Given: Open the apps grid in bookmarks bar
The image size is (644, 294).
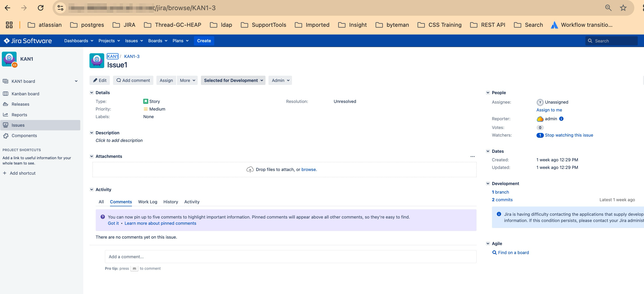Looking at the screenshot, I should [x=9, y=25].
